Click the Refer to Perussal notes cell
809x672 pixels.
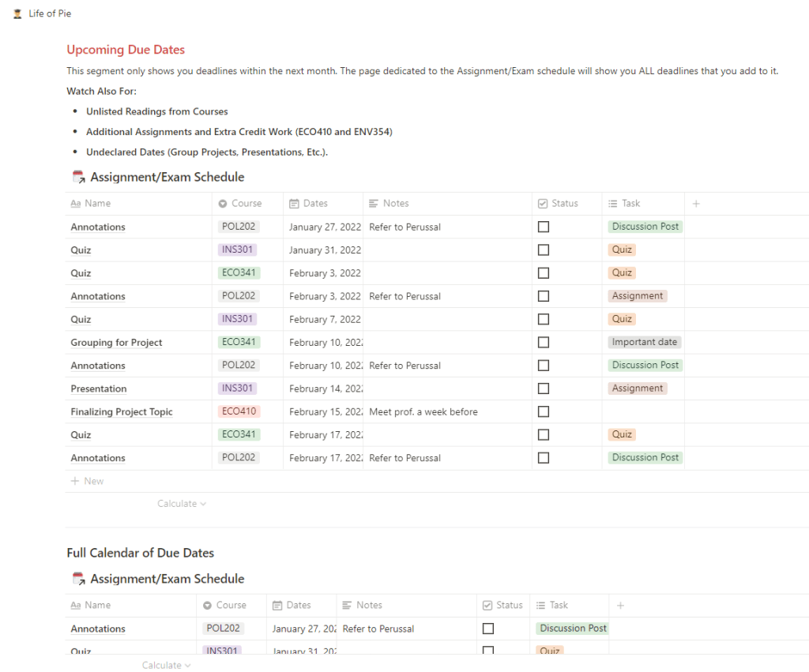pos(405,227)
